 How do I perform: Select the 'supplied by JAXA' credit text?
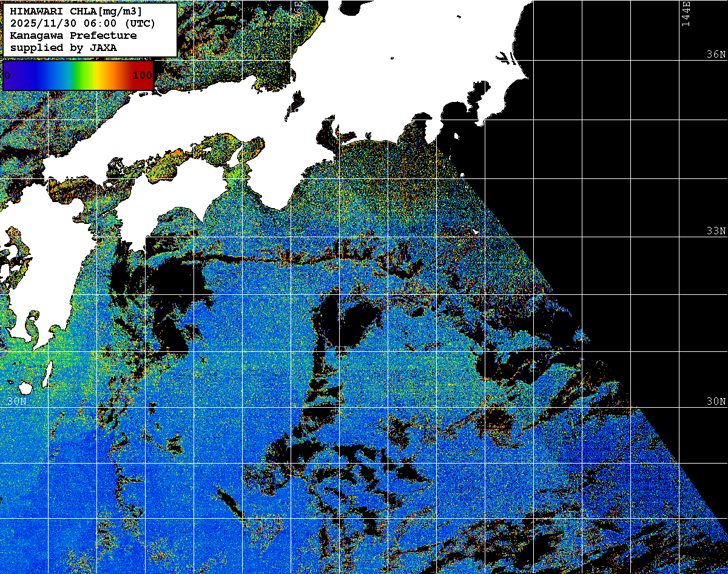point(64,47)
